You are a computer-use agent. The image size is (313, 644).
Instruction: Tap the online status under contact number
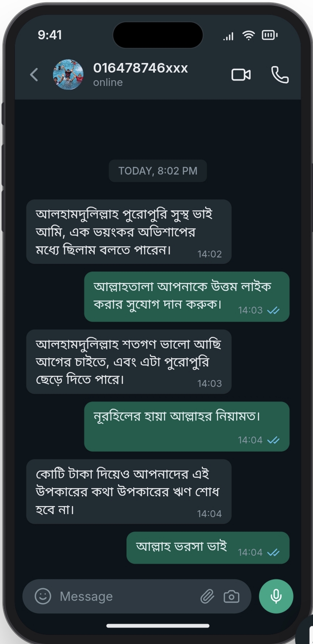[x=108, y=83]
